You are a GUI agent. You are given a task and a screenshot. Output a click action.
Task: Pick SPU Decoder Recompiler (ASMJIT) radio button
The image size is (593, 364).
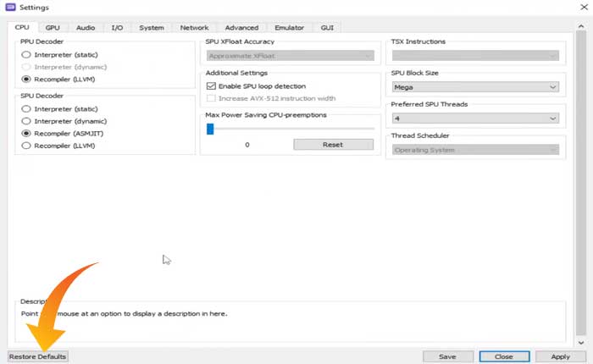tap(27, 134)
